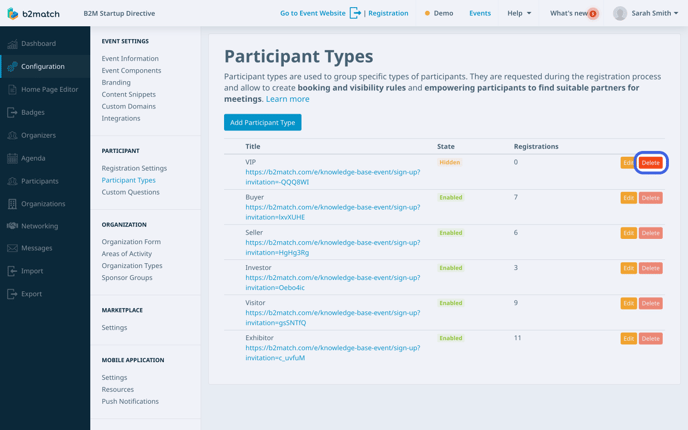
Task: Open the Visitor sign-up invitation link
Action: (333, 317)
